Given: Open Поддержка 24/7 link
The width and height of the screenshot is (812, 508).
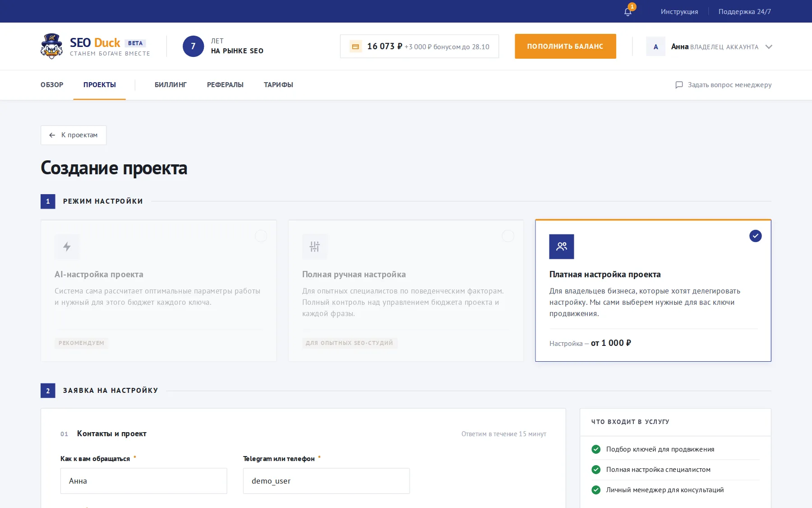Looking at the screenshot, I should click(x=745, y=12).
